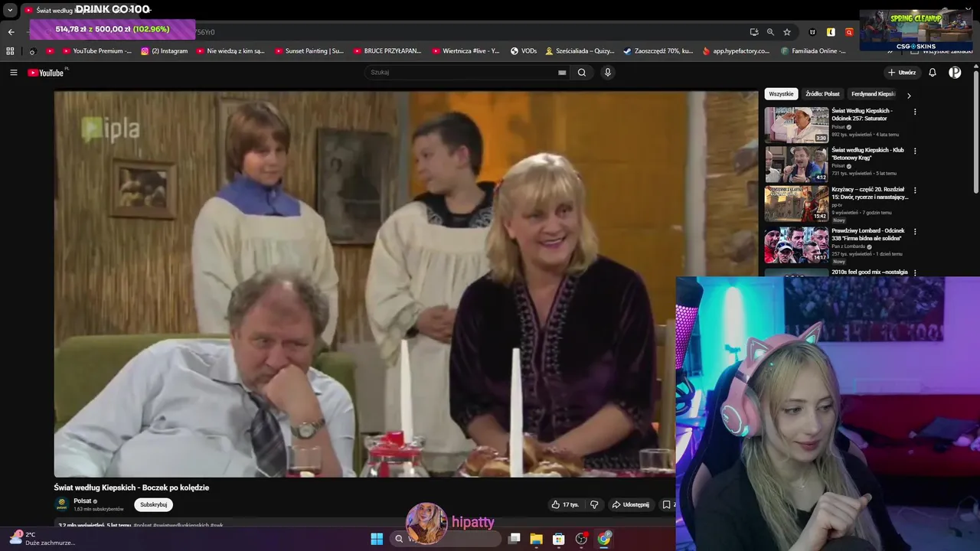Image resolution: width=980 pixels, height=551 pixels.
Task: Open the Chrome taskbar icon
Action: [x=604, y=539]
